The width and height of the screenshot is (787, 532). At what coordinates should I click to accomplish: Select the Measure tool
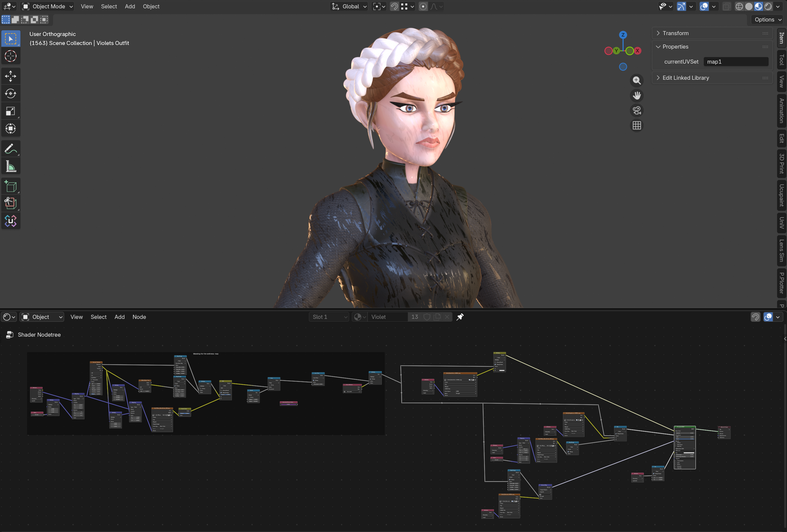click(10, 166)
